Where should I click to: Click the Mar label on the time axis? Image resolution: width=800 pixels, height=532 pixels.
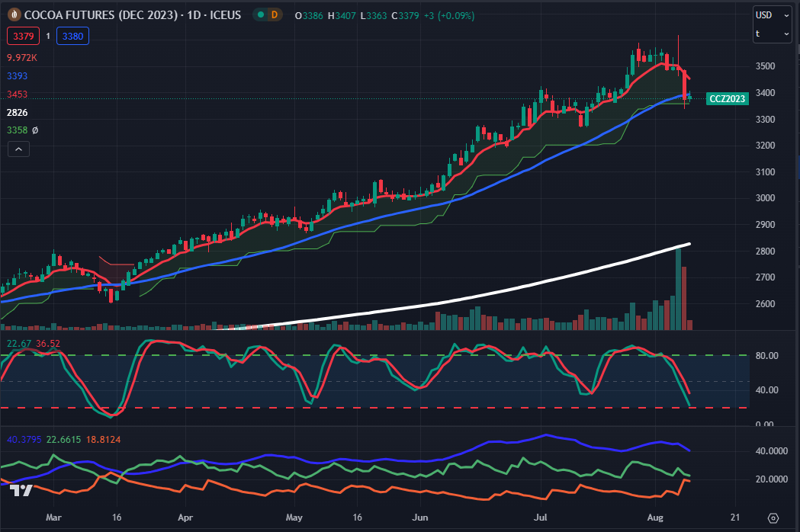pos(53,518)
